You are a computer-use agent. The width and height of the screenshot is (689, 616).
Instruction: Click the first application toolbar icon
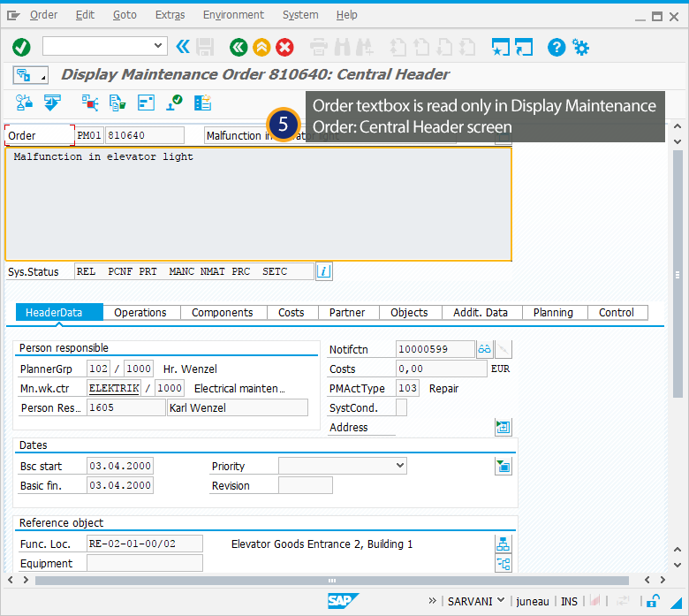tap(24, 103)
